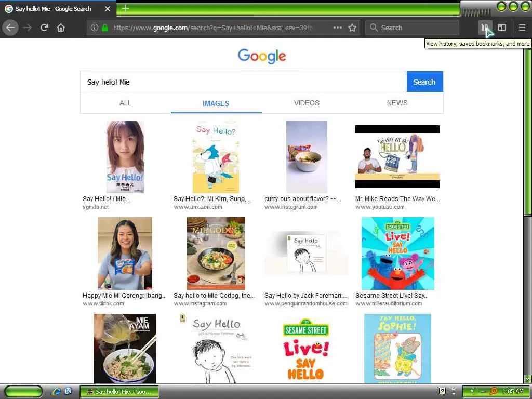Screen dimensions: 532x399
Task: Open the help question mark tray icon
Action: pyautogui.click(x=442, y=391)
